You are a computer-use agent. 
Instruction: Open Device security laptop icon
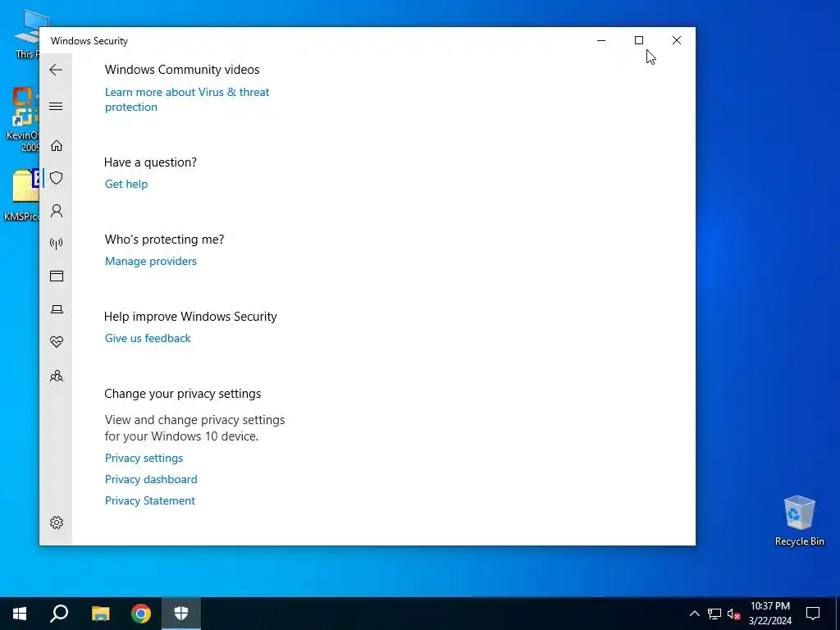57,309
